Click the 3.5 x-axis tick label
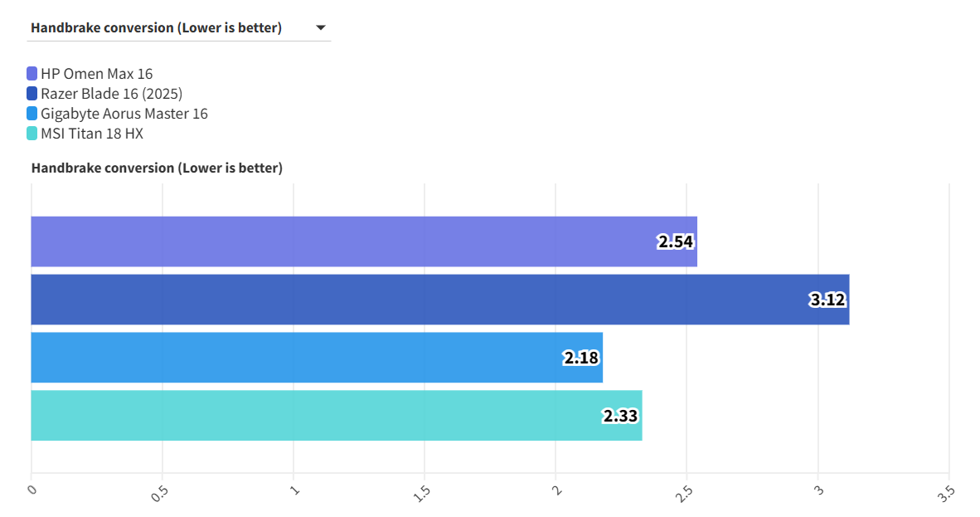The width and height of the screenshot is (980, 517). [x=946, y=493]
